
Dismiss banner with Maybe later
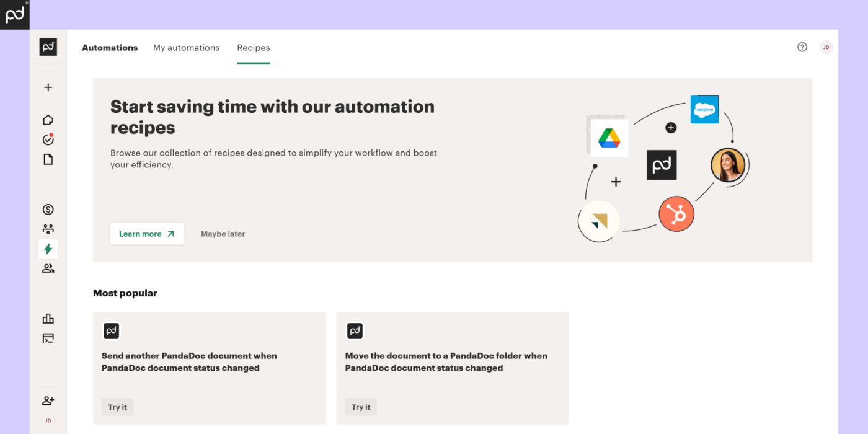pyautogui.click(x=223, y=234)
